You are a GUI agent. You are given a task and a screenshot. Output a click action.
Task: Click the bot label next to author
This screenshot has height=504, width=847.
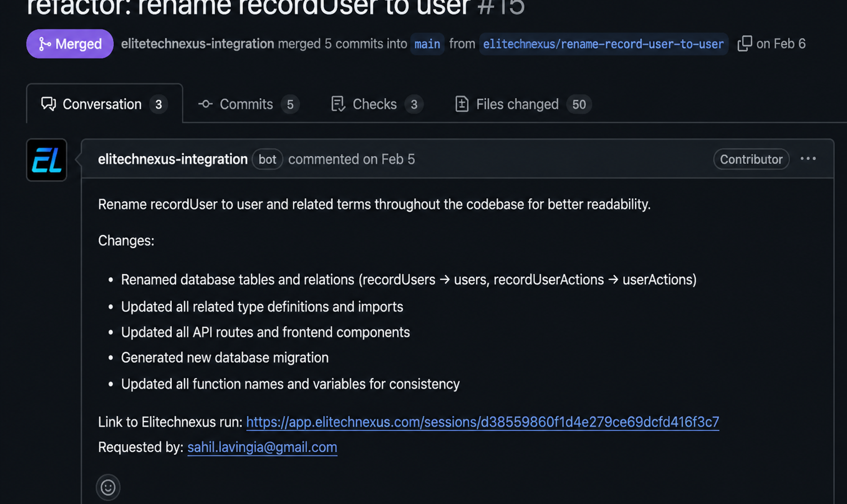coord(267,159)
